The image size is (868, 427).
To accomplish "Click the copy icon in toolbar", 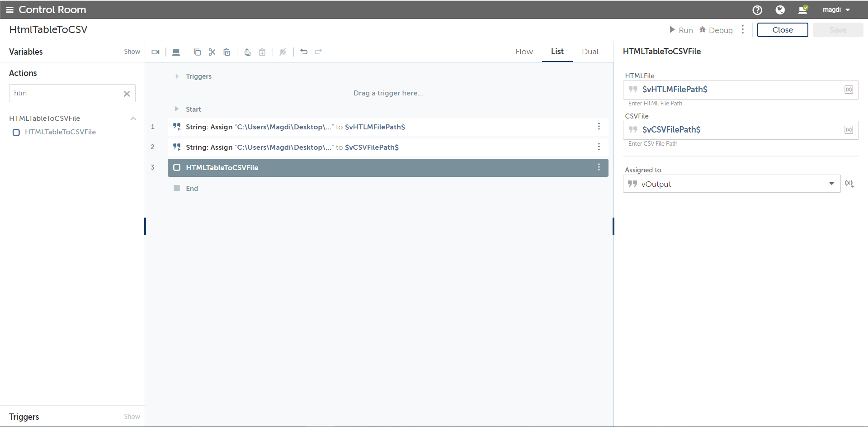I will [x=197, y=52].
